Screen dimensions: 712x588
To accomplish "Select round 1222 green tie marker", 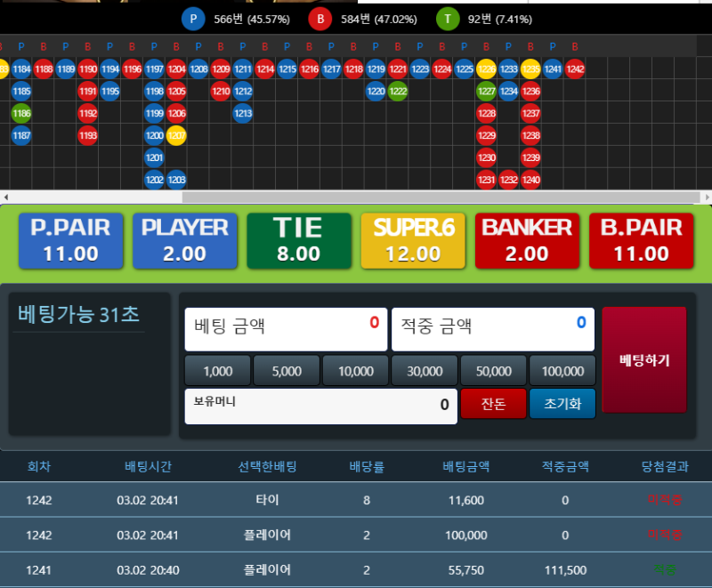I will click(398, 92).
